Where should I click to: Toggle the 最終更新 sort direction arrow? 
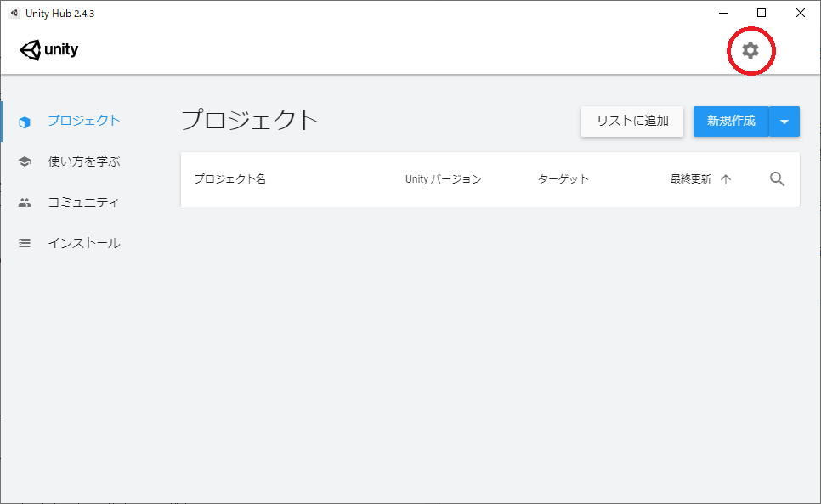click(x=728, y=179)
